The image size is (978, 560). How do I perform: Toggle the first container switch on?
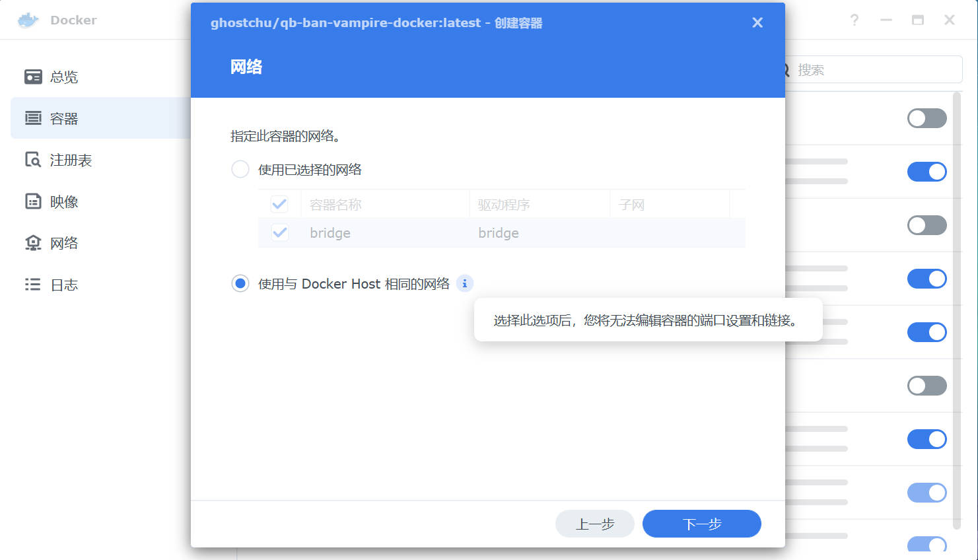[x=927, y=118]
